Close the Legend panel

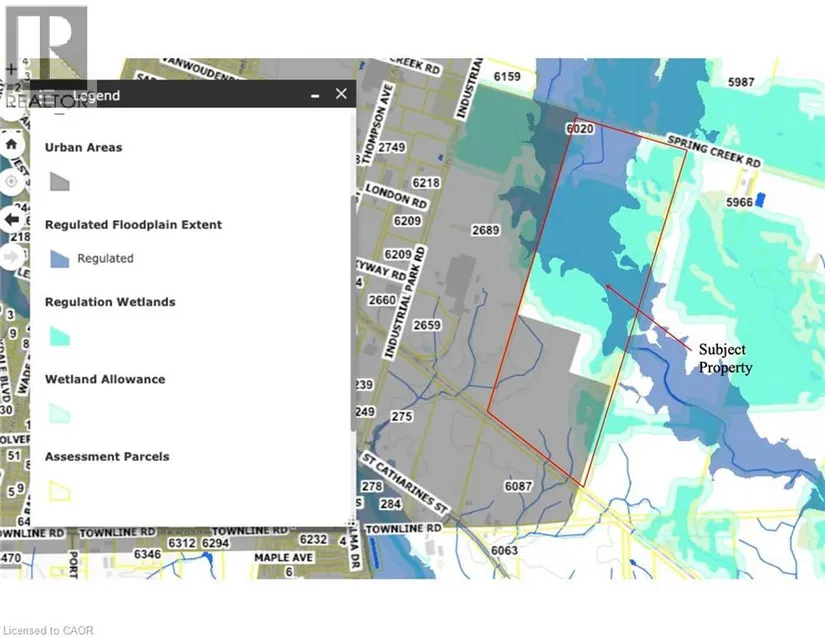pyautogui.click(x=341, y=94)
